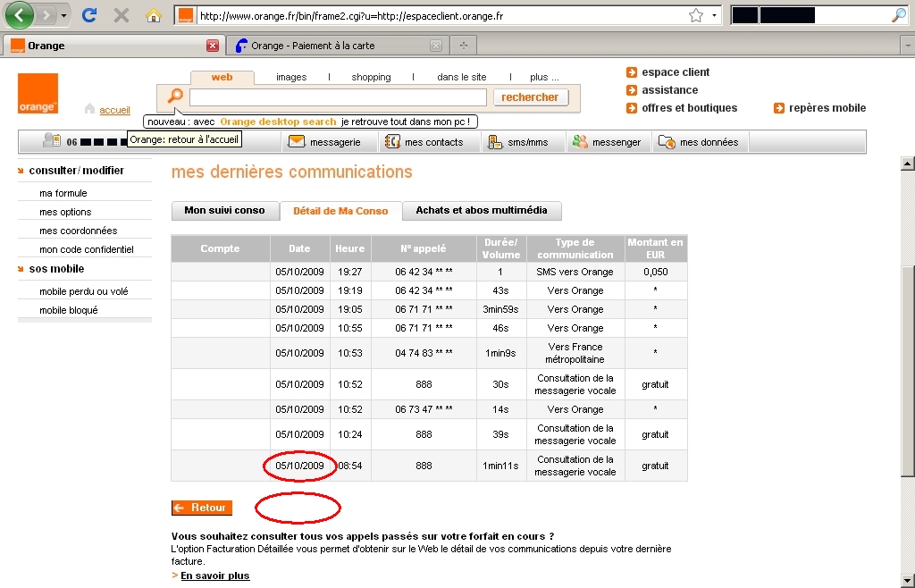Screen dimensions: 915x588
Task: Open the plus ... search options
Action: (544, 77)
